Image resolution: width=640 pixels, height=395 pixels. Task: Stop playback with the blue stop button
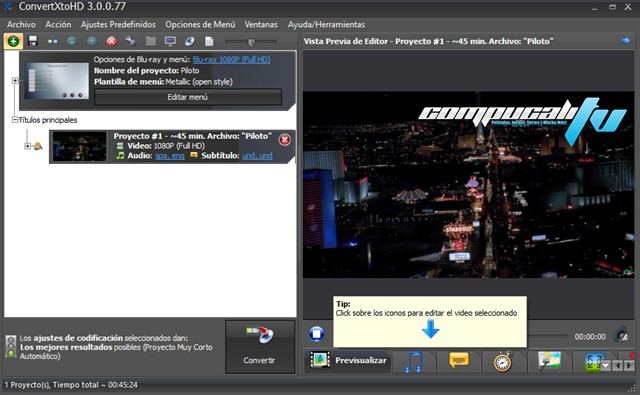coord(316,334)
